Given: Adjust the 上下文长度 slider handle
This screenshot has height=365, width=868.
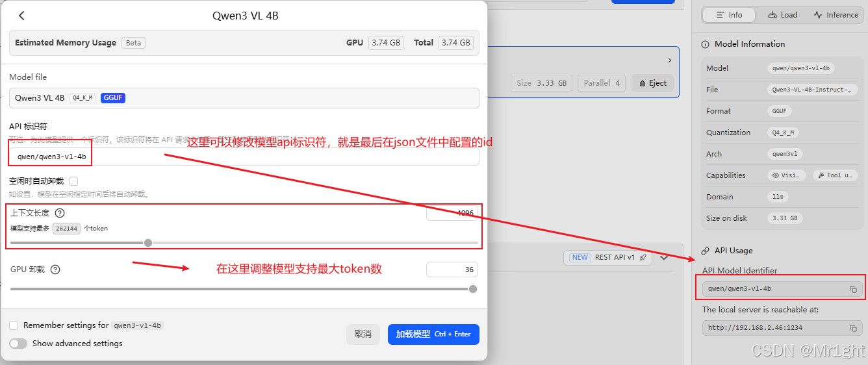Looking at the screenshot, I should 148,243.
